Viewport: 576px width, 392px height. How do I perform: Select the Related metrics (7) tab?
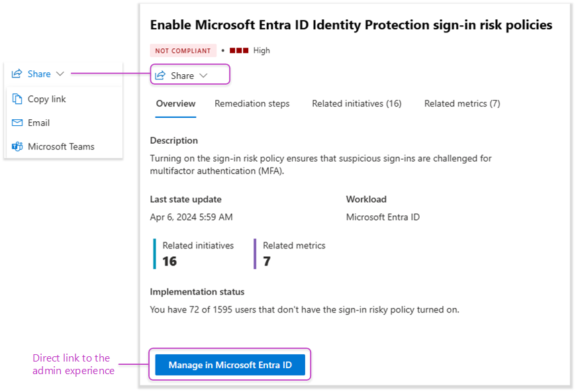pos(462,104)
